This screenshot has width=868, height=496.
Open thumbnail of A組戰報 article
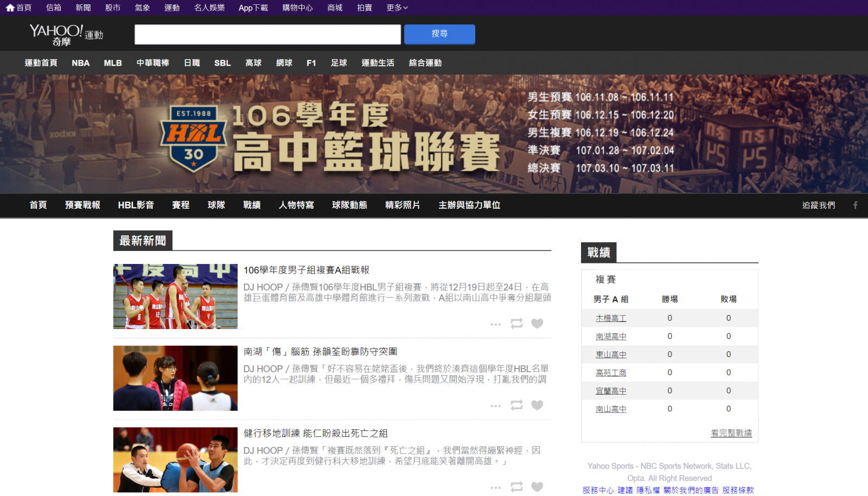(x=175, y=297)
